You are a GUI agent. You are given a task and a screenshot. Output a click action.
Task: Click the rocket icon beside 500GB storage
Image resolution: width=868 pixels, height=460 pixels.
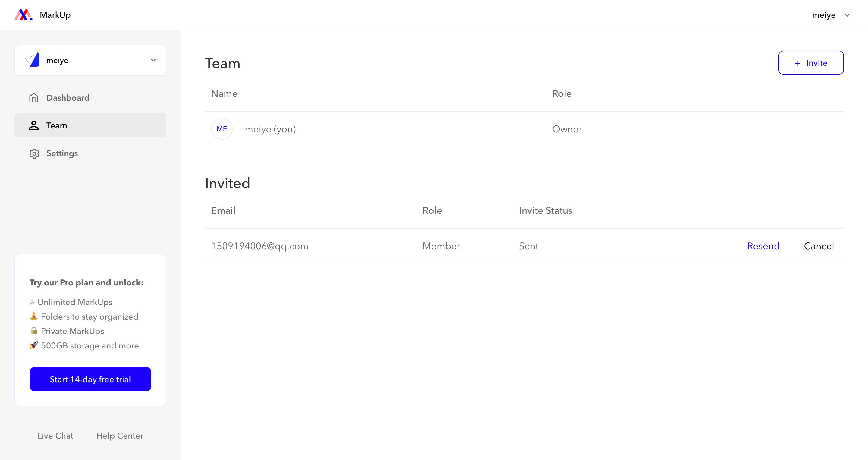point(34,345)
